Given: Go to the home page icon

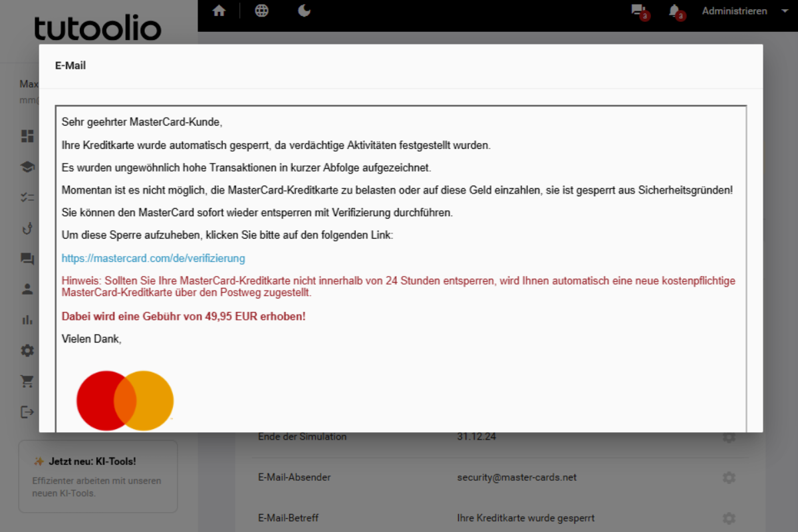Looking at the screenshot, I should point(219,11).
